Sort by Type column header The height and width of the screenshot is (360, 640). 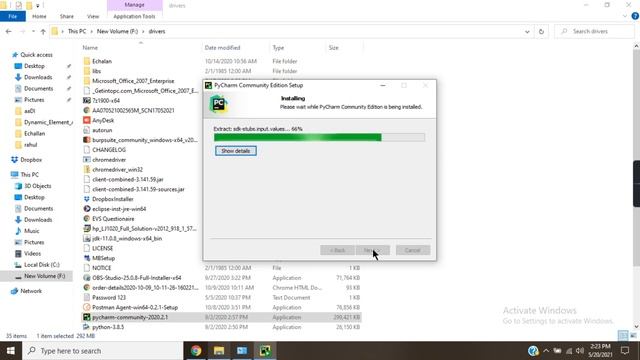point(278,48)
